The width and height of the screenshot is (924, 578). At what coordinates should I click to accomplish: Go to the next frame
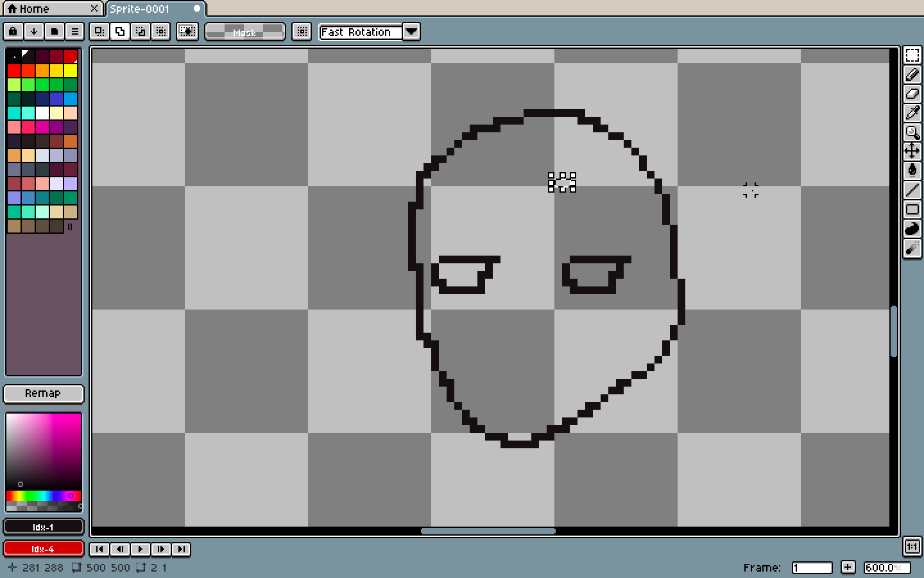coord(161,549)
